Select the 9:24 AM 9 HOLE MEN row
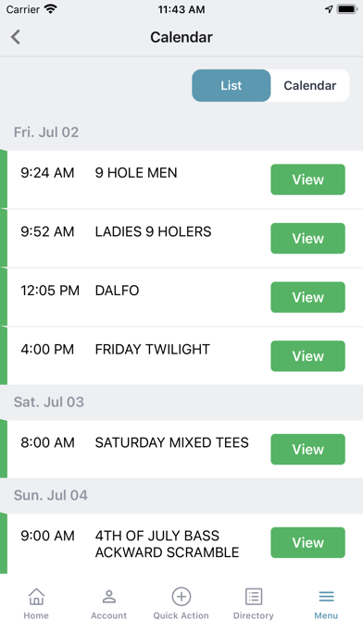This screenshot has width=363, height=644. coord(181,180)
